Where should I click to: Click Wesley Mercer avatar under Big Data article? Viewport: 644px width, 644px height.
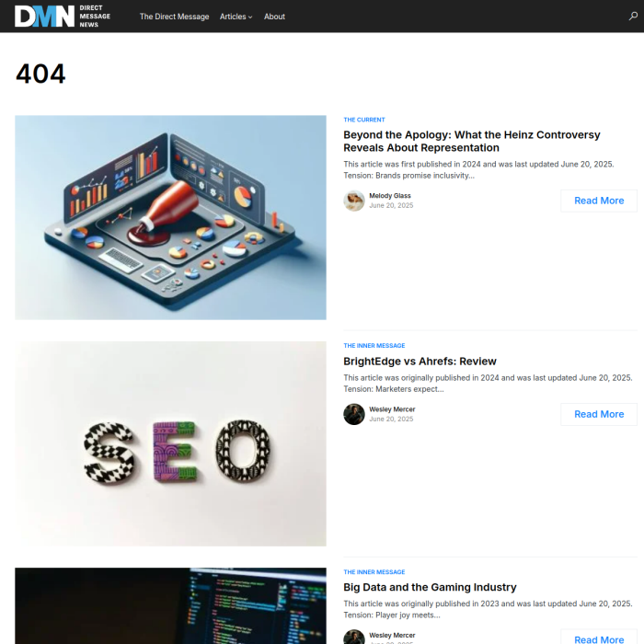pos(354,637)
